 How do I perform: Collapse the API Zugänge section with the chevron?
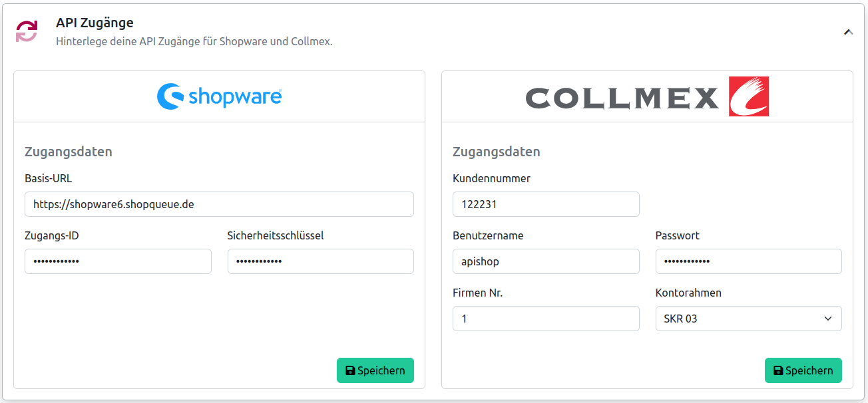click(848, 31)
